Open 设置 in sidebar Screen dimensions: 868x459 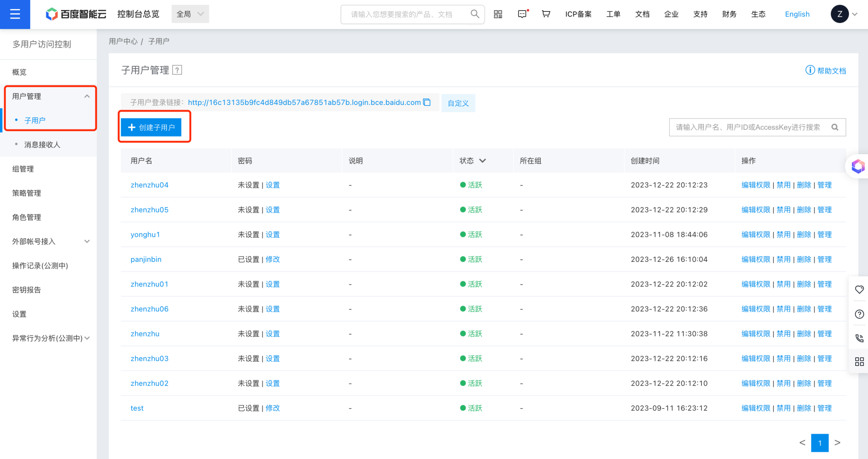coord(19,314)
